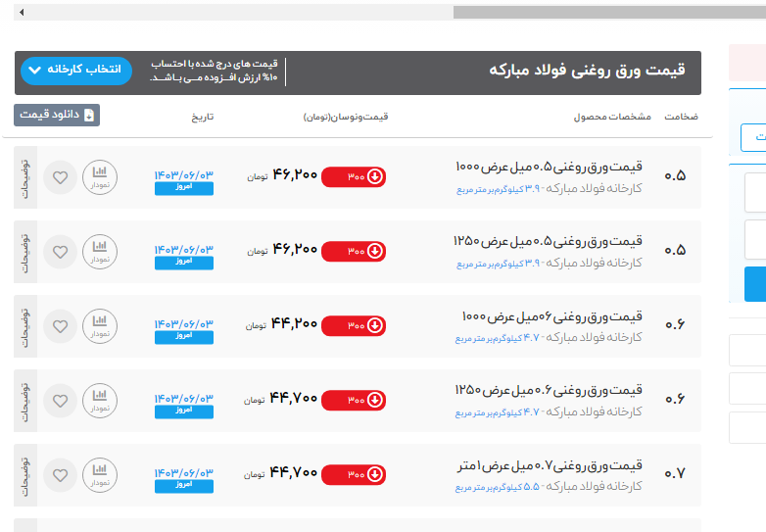Expand توضیحات tab of 0.6 mil width 1000 row
Image resolution: width=766 pixels, height=532 pixels.
pos(26,326)
